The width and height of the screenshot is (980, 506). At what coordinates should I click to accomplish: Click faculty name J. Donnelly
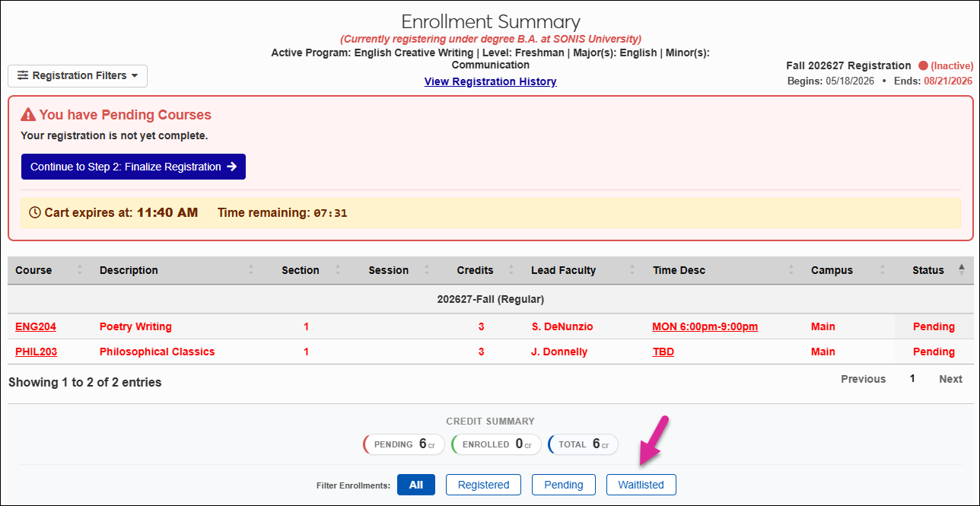click(559, 352)
